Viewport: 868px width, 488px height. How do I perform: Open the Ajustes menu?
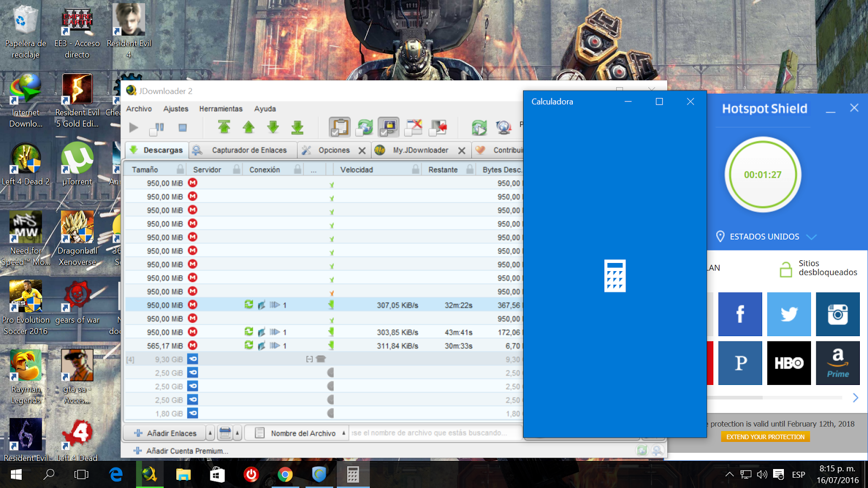tap(176, 108)
